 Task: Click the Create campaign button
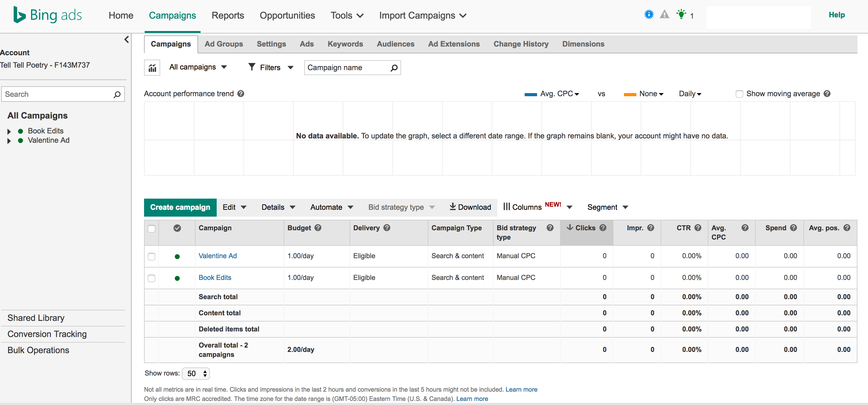pyautogui.click(x=180, y=207)
